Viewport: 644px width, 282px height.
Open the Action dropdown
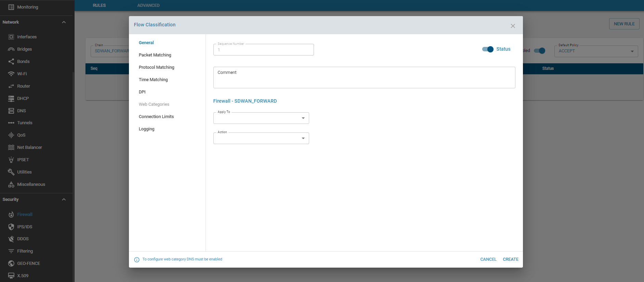(261, 139)
